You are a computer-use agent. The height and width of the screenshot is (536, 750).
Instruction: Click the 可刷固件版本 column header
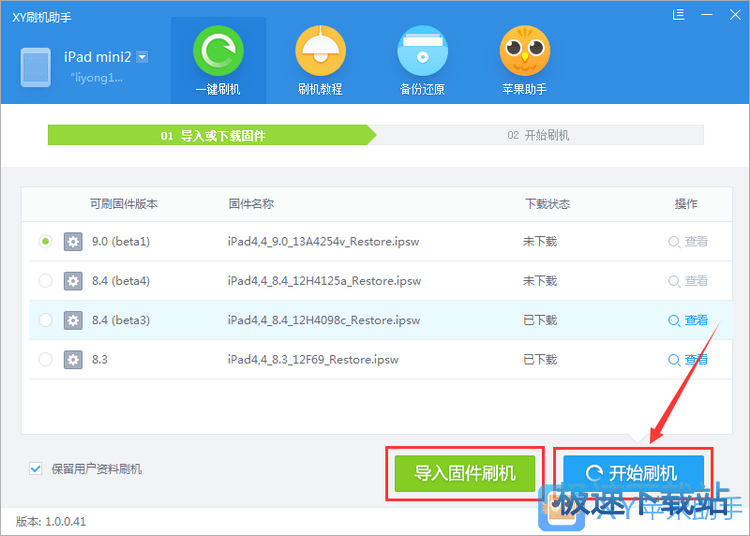click(124, 204)
